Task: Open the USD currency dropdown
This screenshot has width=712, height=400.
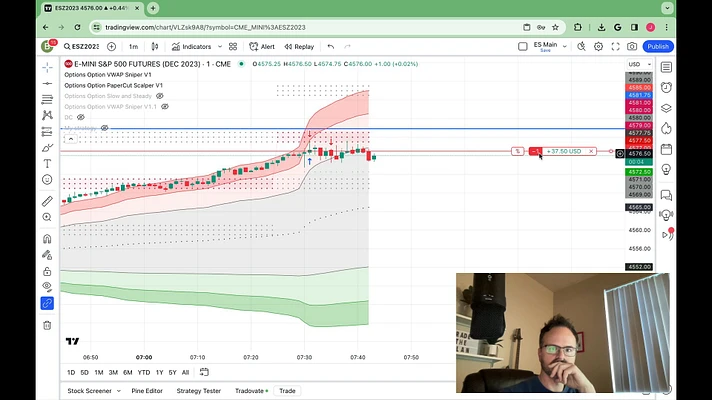Action: click(x=639, y=64)
